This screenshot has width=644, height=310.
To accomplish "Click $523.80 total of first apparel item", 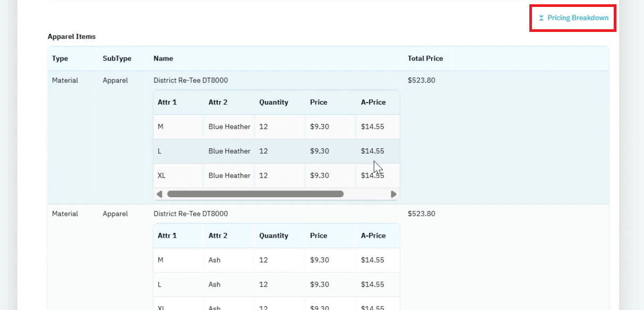I will coord(422,80).
